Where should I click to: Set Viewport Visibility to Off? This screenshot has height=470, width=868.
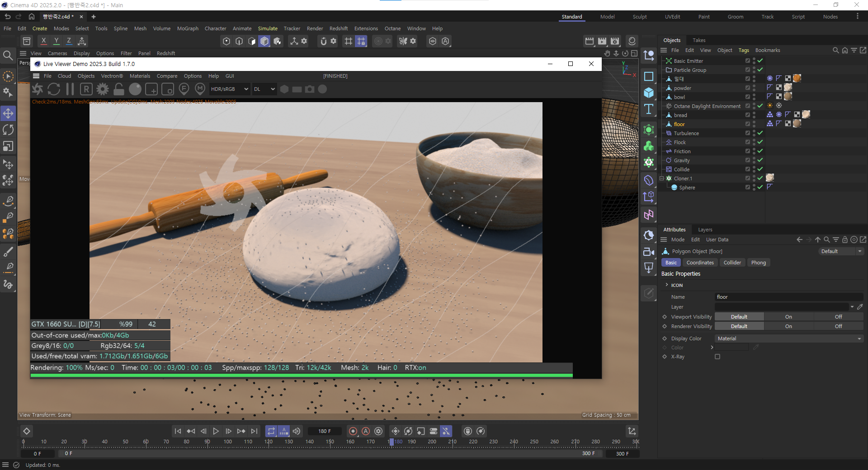coord(838,317)
